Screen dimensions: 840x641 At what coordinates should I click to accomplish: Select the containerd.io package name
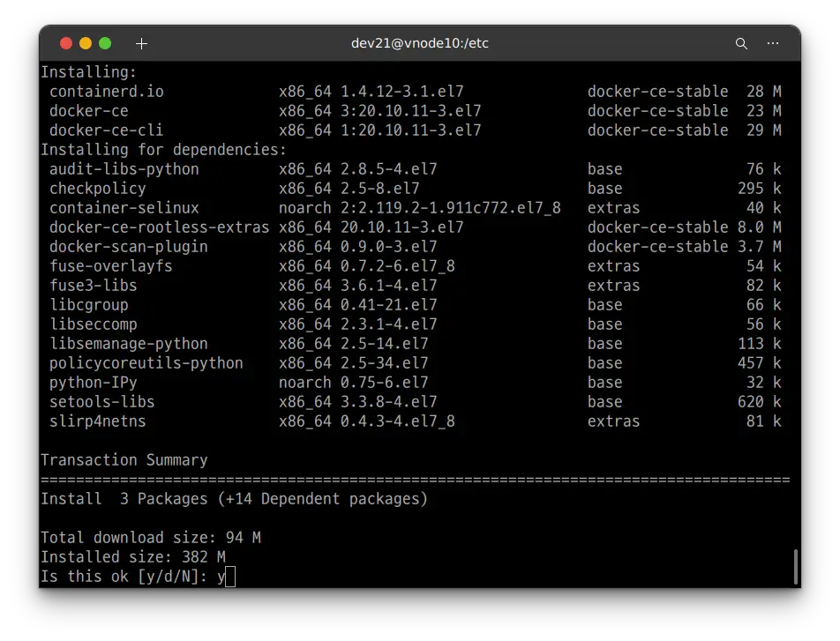click(x=107, y=92)
